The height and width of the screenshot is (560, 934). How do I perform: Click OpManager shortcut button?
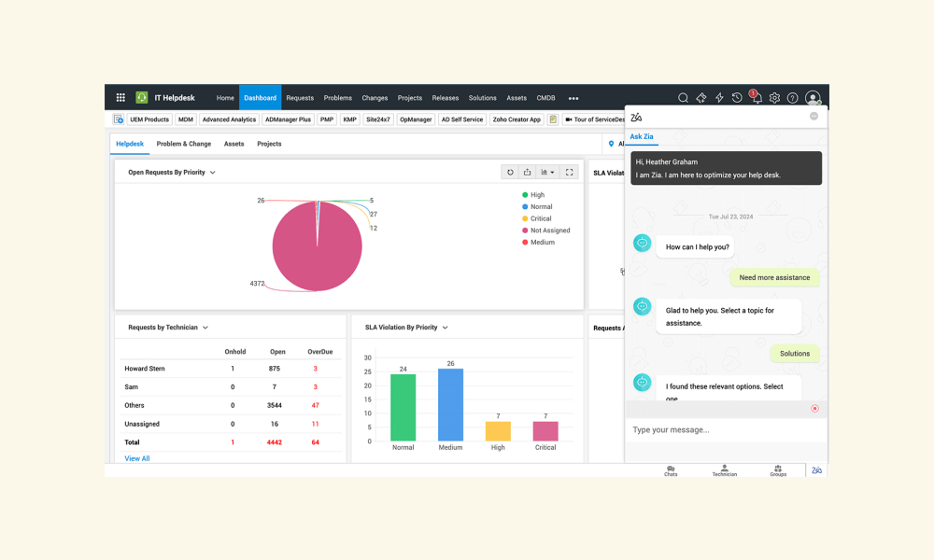coord(416,119)
